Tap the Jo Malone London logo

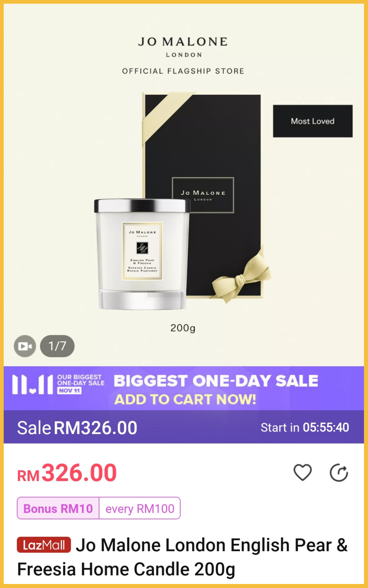(x=183, y=47)
